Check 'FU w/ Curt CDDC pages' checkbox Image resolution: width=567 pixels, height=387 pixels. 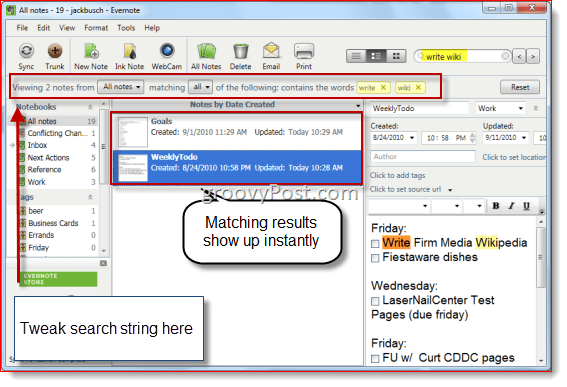click(x=375, y=358)
